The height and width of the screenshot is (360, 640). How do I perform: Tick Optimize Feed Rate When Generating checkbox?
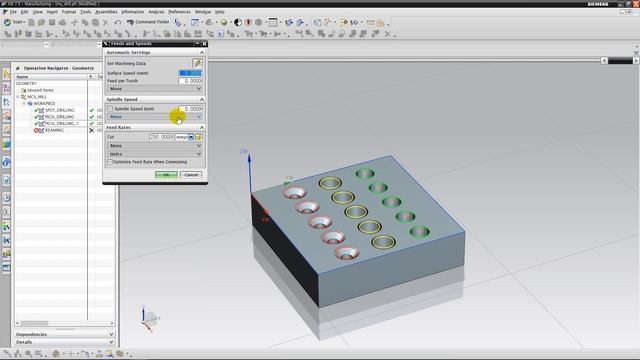point(110,162)
